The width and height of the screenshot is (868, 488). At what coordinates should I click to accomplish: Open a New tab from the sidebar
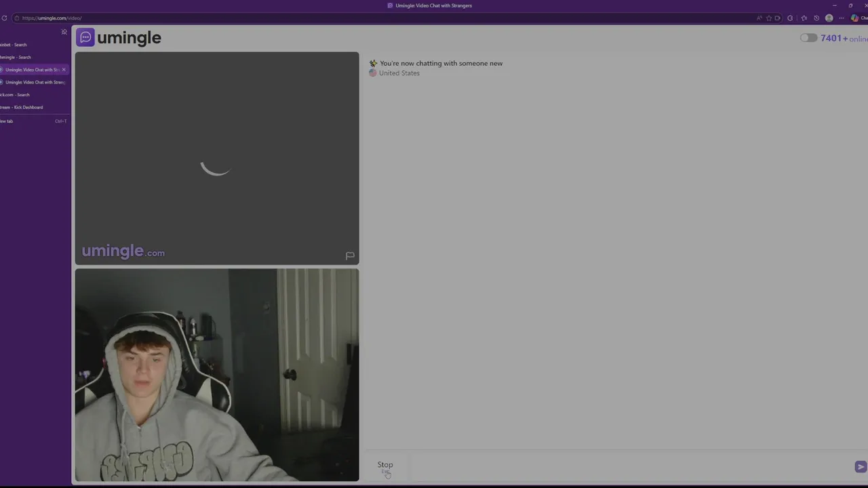[34, 121]
